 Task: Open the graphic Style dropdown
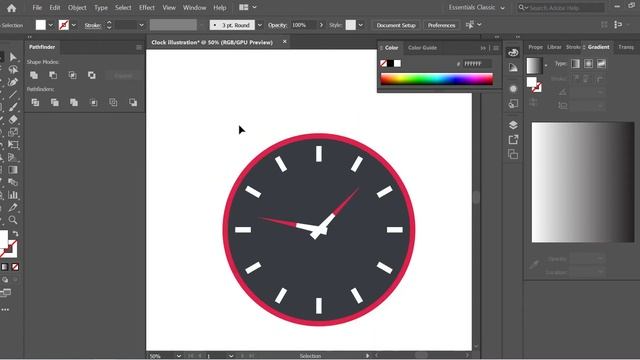pyautogui.click(x=360, y=25)
